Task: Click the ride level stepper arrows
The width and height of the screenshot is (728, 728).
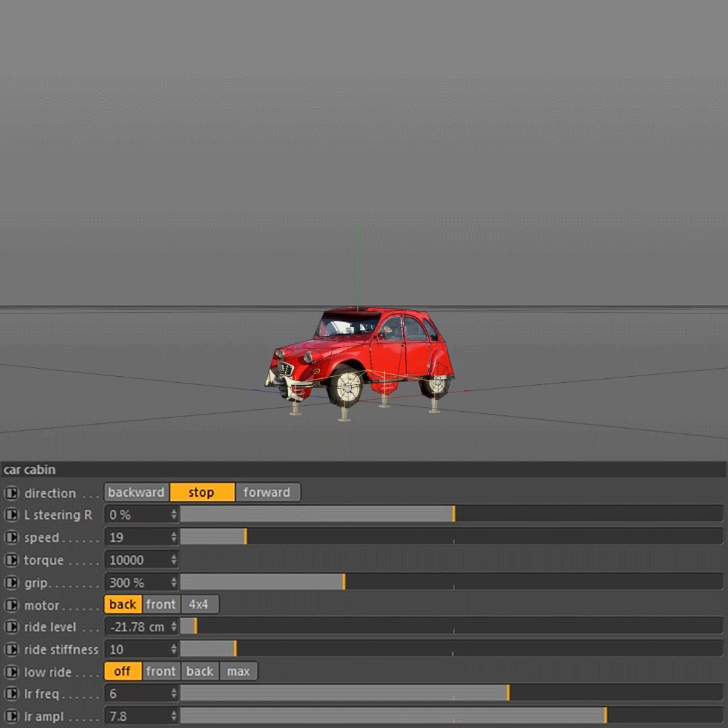Action: [174, 626]
